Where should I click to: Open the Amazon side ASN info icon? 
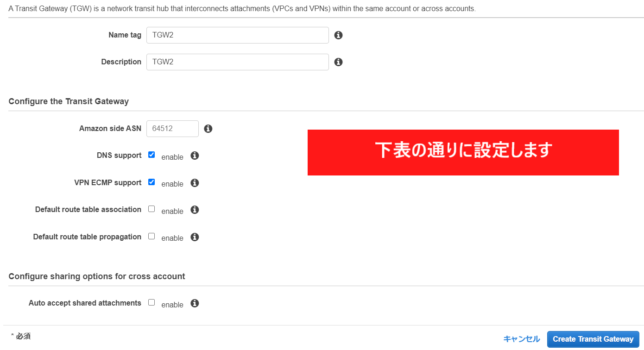[208, 129]
